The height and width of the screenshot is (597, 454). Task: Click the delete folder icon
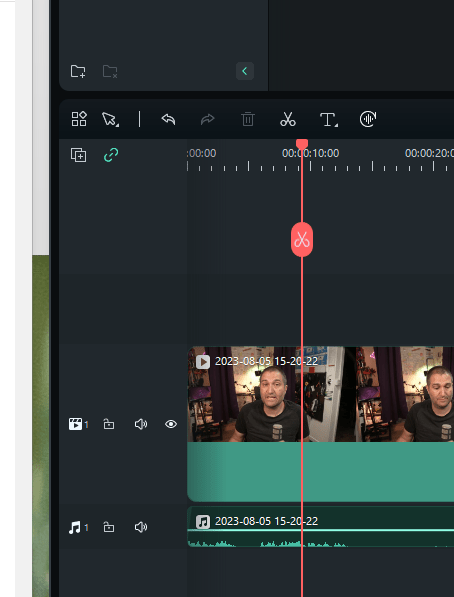coord(110,71)
